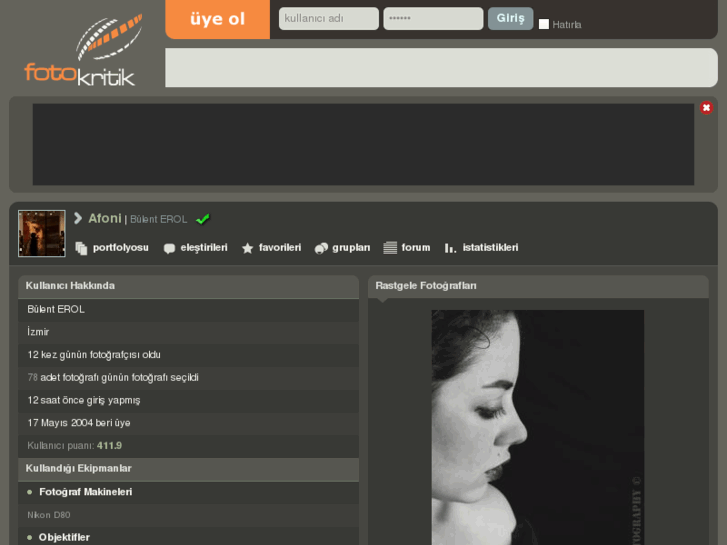Viewport: 727px width, 545px height.
Task: Click the üye ol button
Action: coord(217,19)
